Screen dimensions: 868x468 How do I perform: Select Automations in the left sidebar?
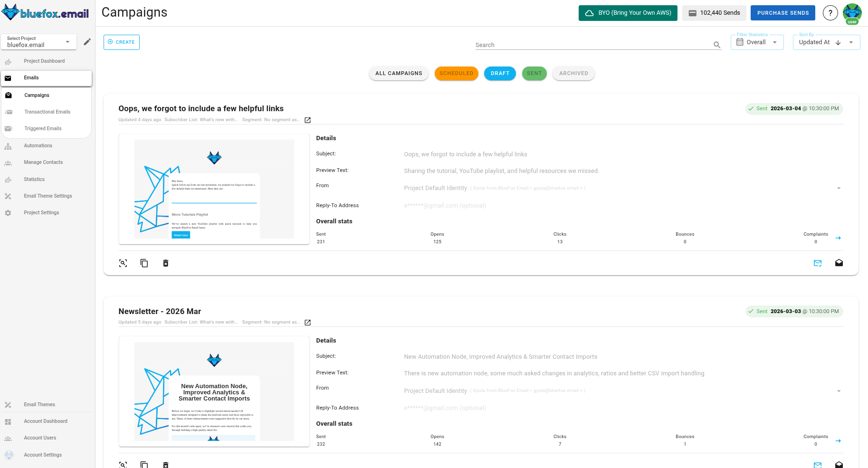[38, 145]
